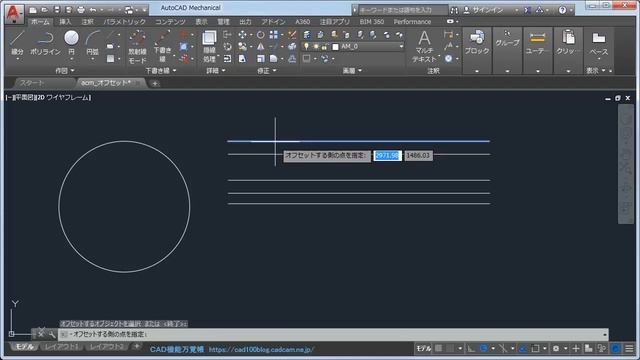
Task: Click the search binoculars icon
Action: click(454, 10)
